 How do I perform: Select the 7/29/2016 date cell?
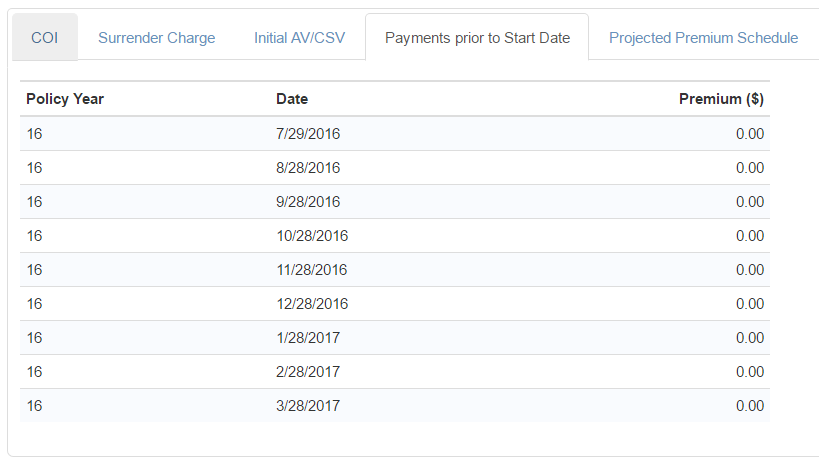(x=308, y=134)
